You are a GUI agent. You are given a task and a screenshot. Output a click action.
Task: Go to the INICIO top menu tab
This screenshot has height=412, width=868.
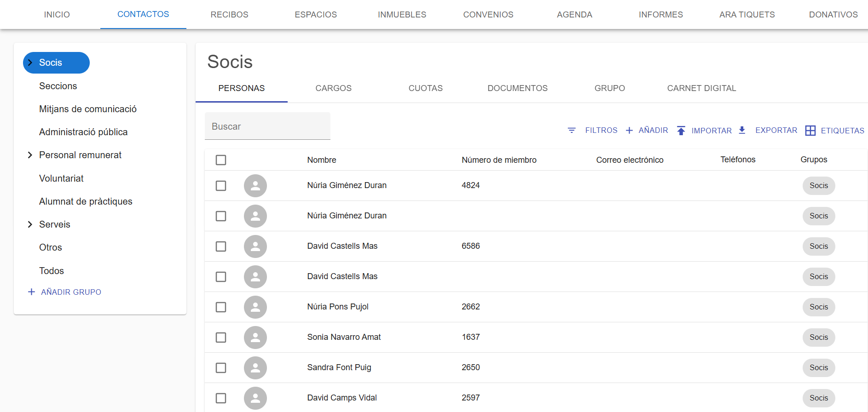57,15
